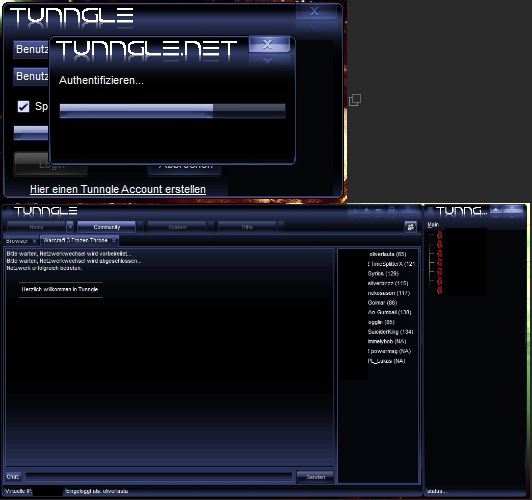Switch to the Warcraft 3 Frozen Throne tab
Screen dimensions: 532x500
(76, 240)
